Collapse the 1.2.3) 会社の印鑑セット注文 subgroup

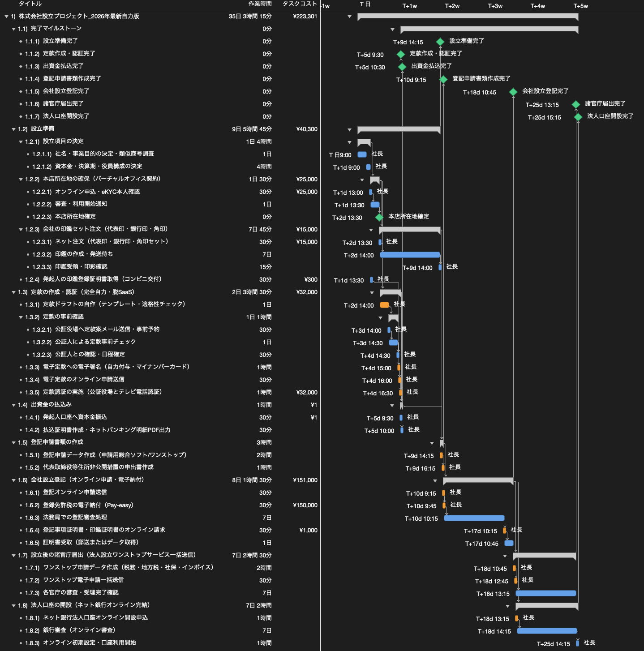(21, 230)
